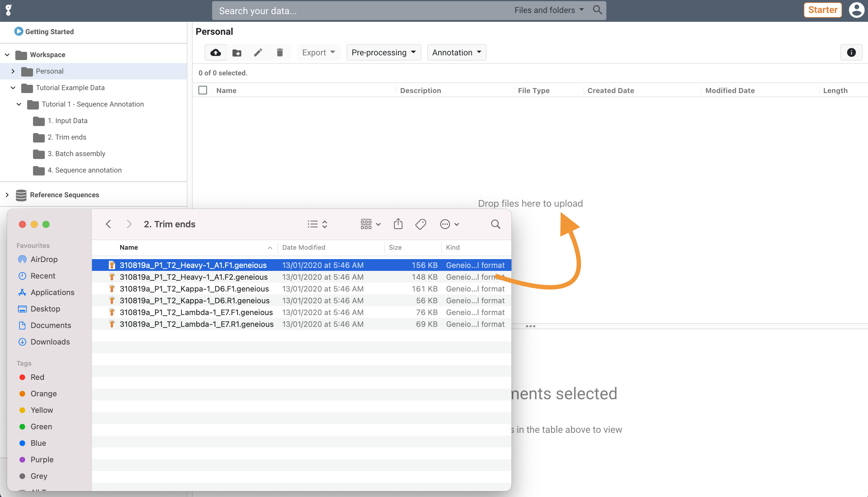Click the Getting Started play icon
Image resolution: width=868 pixels, height=497 pixels.
tap(19, 32)
